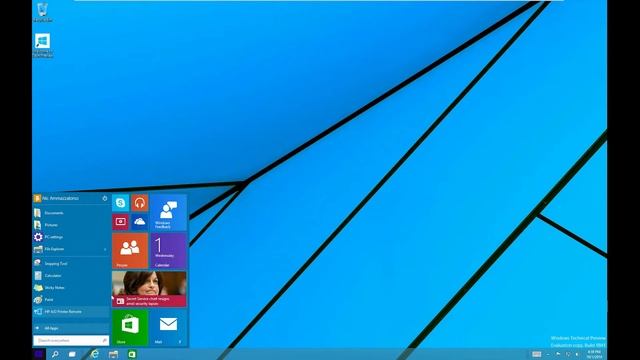Screen dimensions: 640x360
Task: Click the Start menu power button
Action: tap(104, 198)
